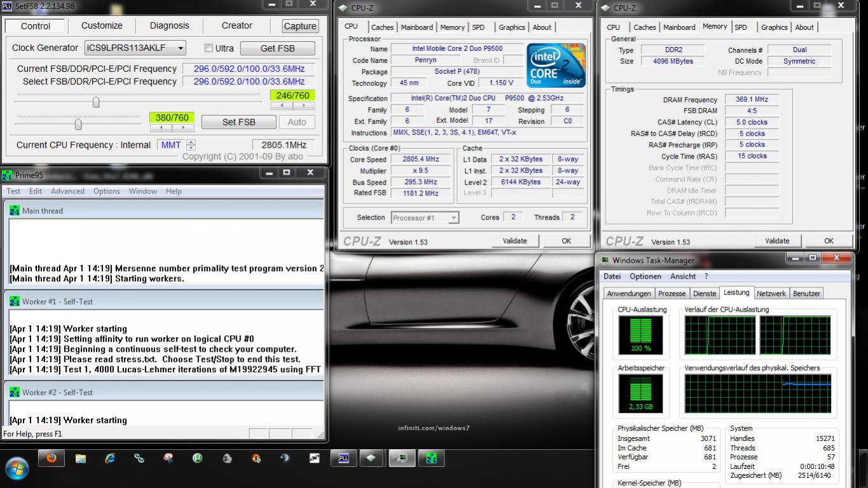
Task: Switch to SetFSB via PLL taskbar icon
Action: point(343,458)
